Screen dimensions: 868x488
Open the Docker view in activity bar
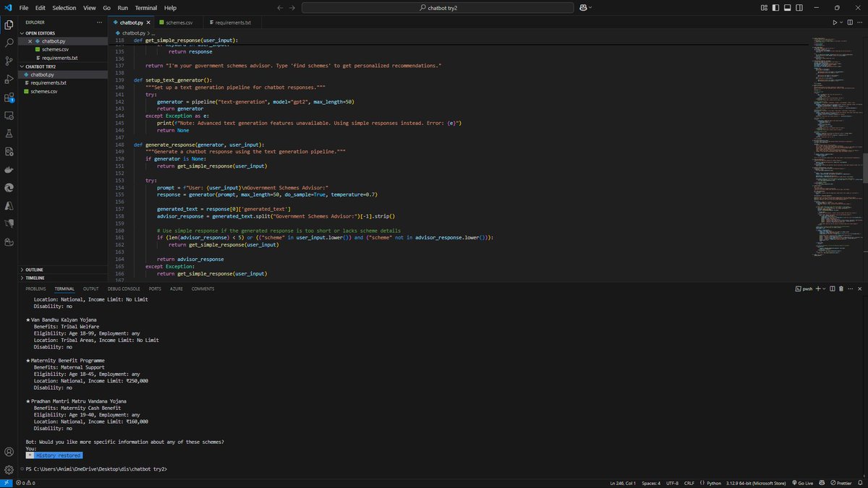coord(9,170)
